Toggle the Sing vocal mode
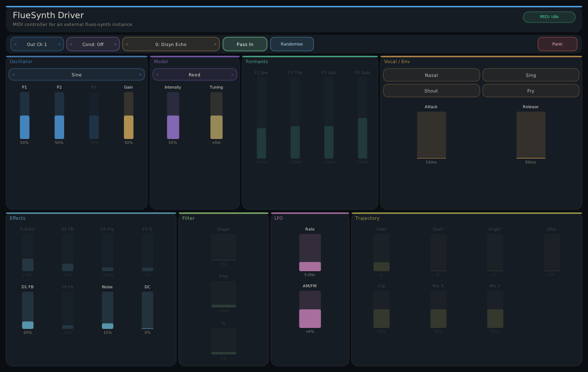588x372 pixels. [x=531, y=75]
